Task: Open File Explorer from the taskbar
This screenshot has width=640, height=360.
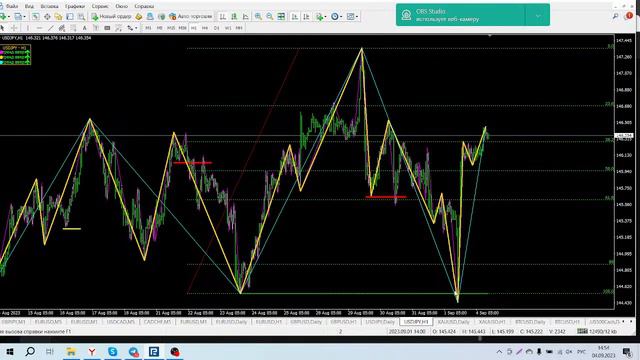Action: pyautogui.click(x=71, y=351)
